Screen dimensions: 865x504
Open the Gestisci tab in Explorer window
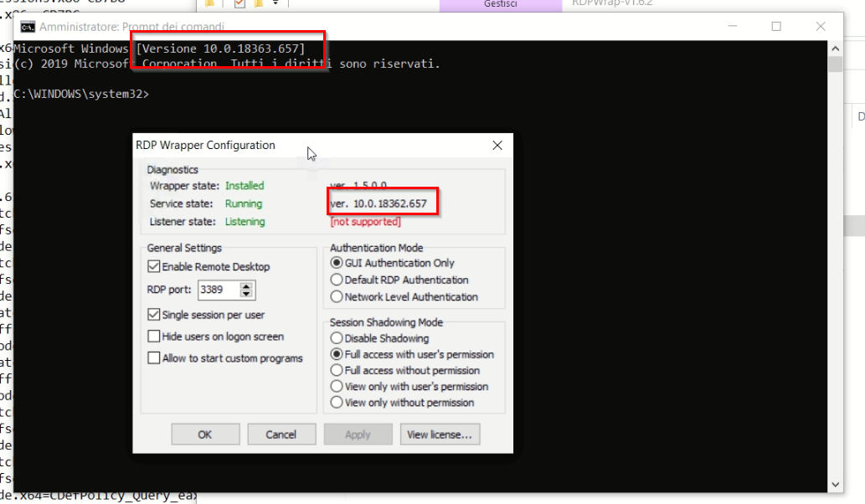[x=501, y=4]
